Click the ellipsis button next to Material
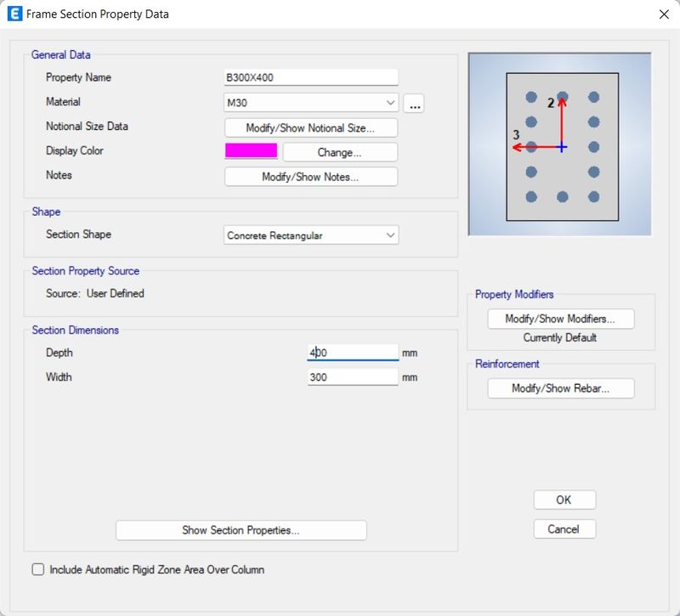The width and height of the screenshot is (680, 616). point(414,103)
